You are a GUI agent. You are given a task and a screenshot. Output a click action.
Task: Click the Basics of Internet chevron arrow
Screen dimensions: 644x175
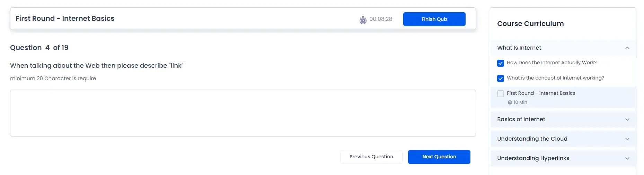coord(627,119)
